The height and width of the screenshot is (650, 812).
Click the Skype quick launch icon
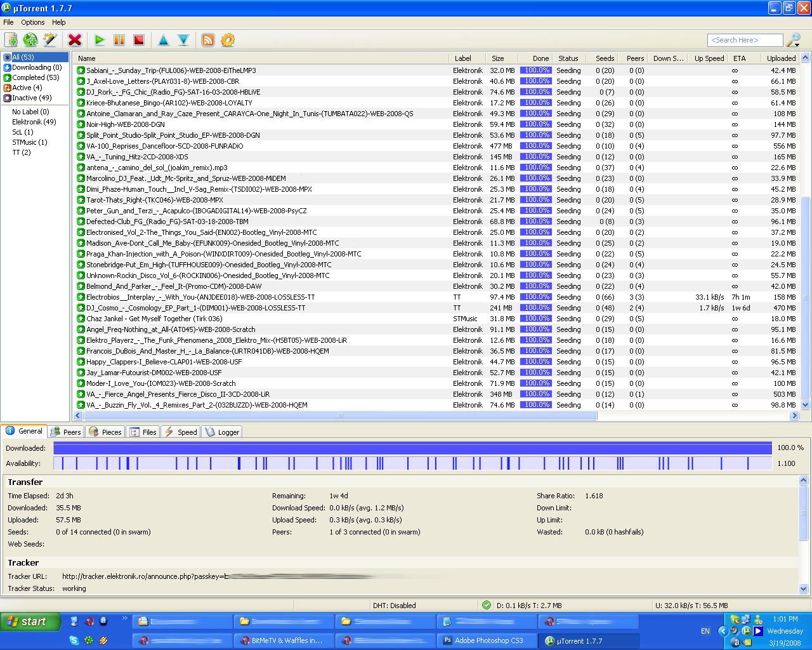pos(74,640)
